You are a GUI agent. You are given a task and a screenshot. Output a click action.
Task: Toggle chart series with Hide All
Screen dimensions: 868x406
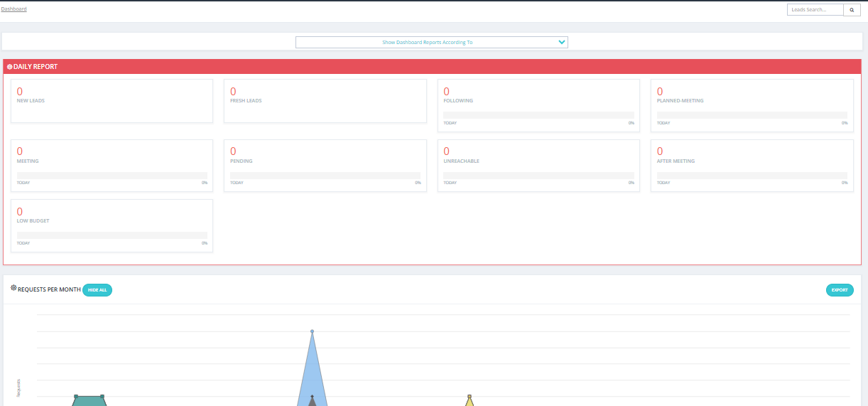coord(97,290)
